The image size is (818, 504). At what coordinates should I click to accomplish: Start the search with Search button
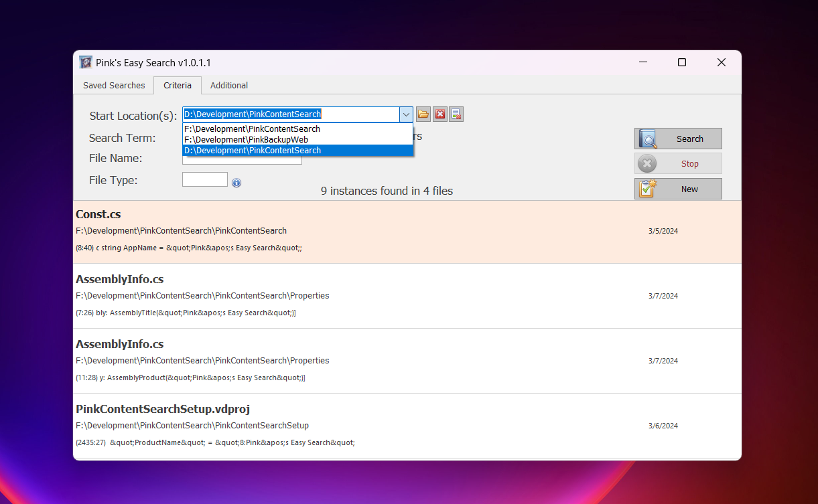click(678, 139)
